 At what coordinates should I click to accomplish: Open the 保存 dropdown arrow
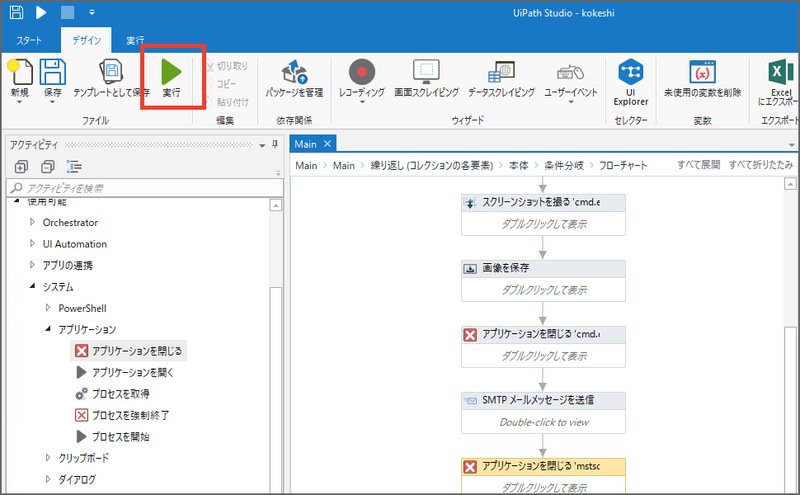pyautogui.click(x=53, y=102)
